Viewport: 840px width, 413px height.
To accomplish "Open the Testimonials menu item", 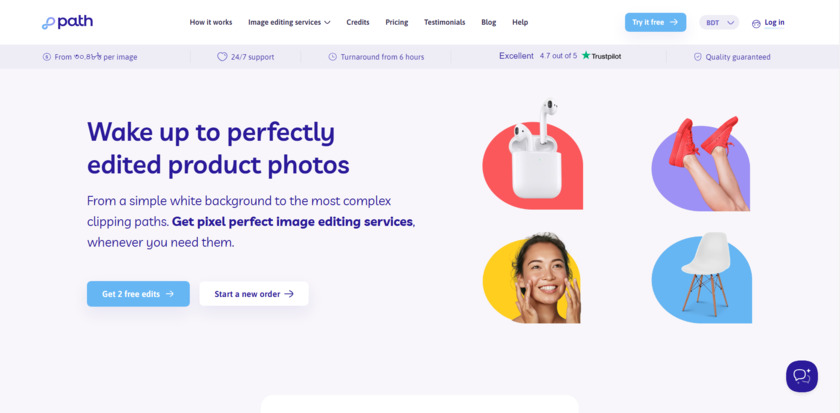I will [445, 22].
